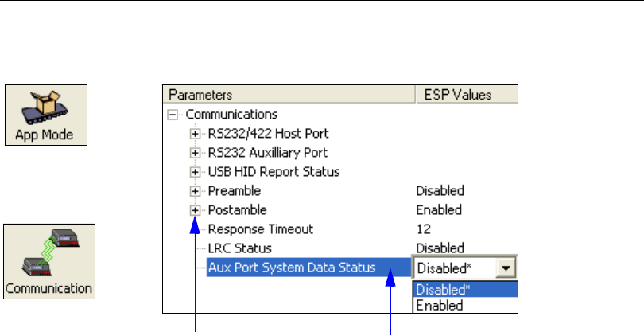Click the Postamble Enabled value
Image resolution: width=644 pixels, height=336 pixels.
coord(439,210)
